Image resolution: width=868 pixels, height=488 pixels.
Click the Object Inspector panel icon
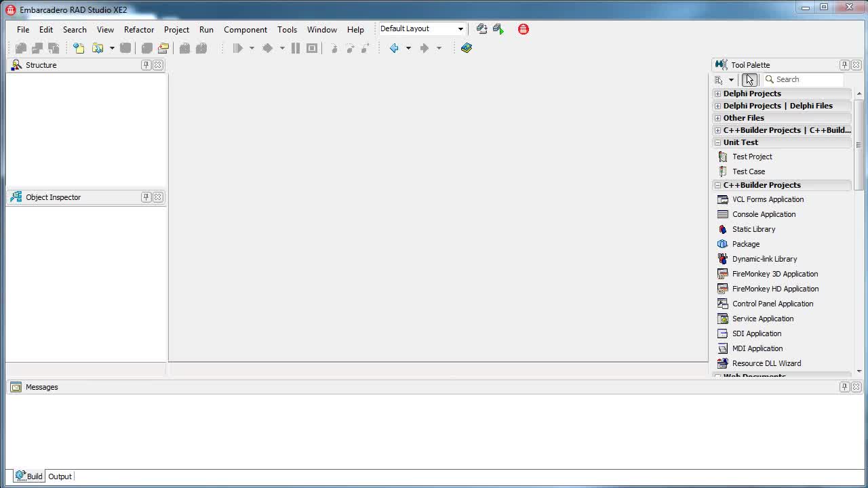pos(16,197)
